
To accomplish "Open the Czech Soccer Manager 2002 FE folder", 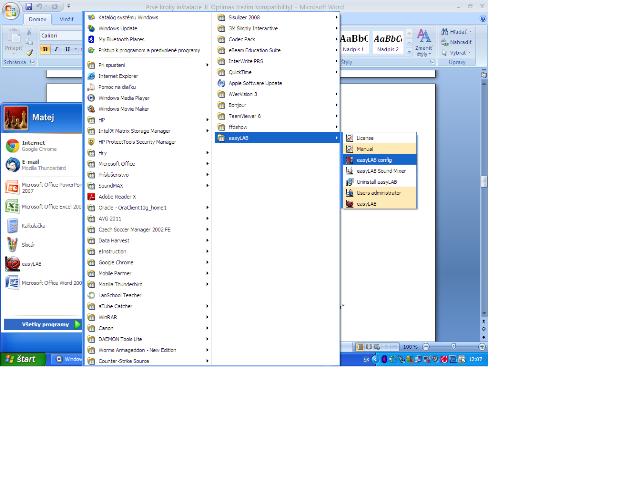I will tap(148, 230).
